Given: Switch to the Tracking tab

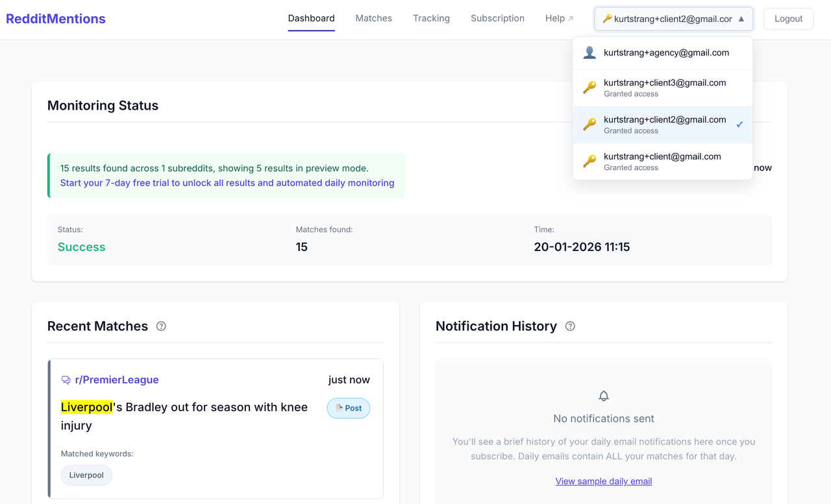Looking at the screenshot, I should coord(431,18).
